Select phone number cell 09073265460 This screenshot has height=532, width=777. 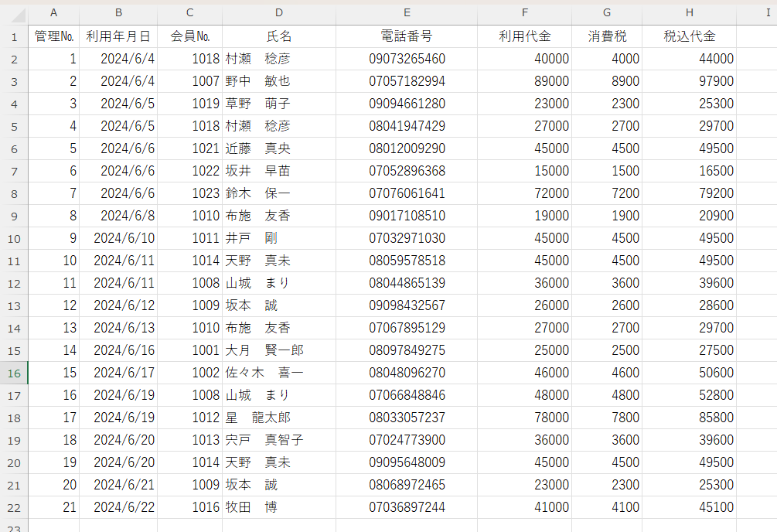pos(406,59)
